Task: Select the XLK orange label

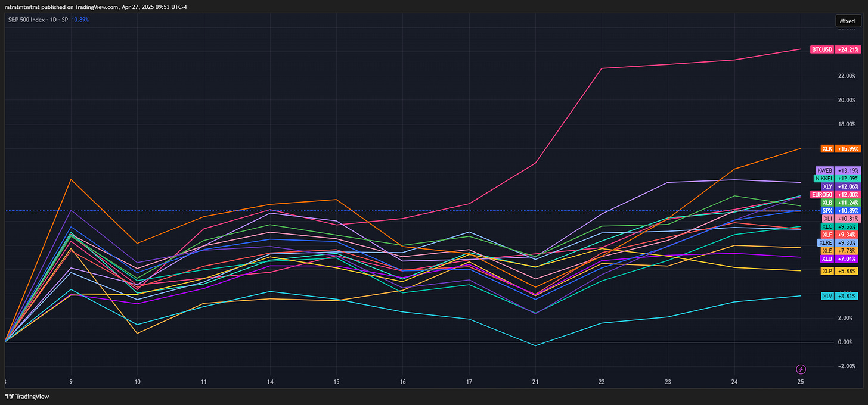Action: pyautogui.click(x=827, y=148)
